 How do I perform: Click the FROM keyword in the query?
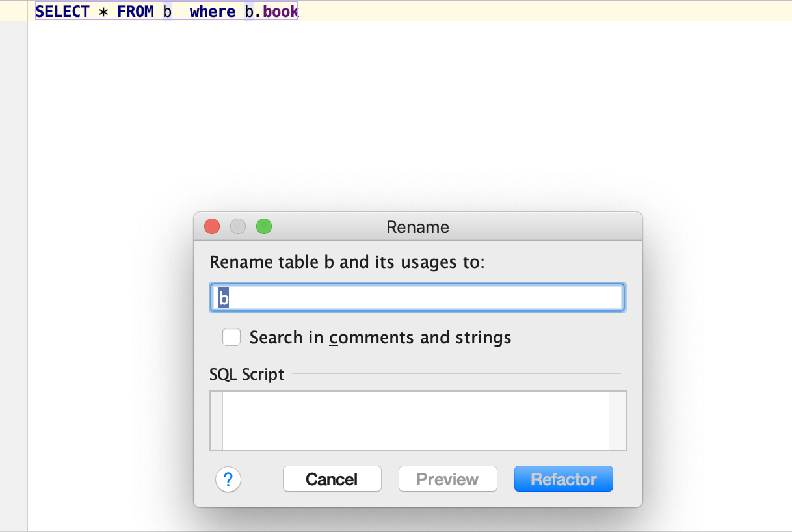pos(135,12)
